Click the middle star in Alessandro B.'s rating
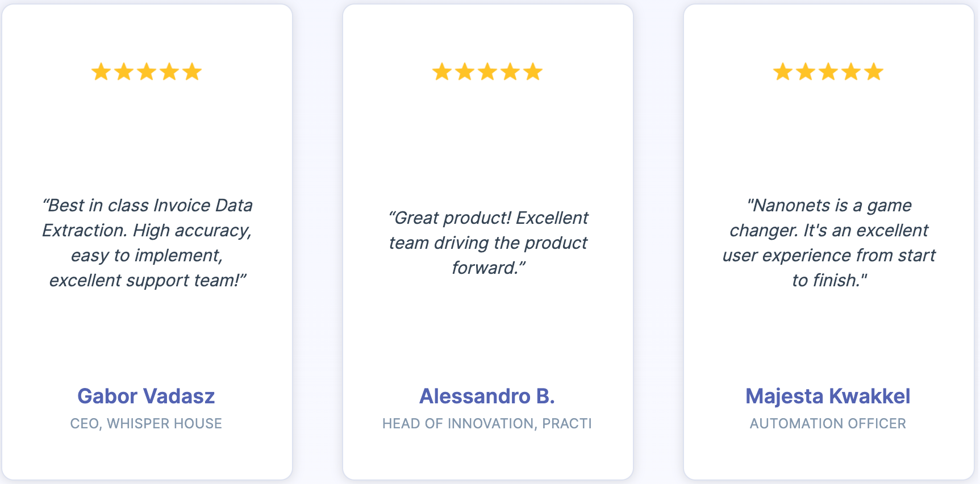This screenshot has height=484, width=980. (487, 72)
